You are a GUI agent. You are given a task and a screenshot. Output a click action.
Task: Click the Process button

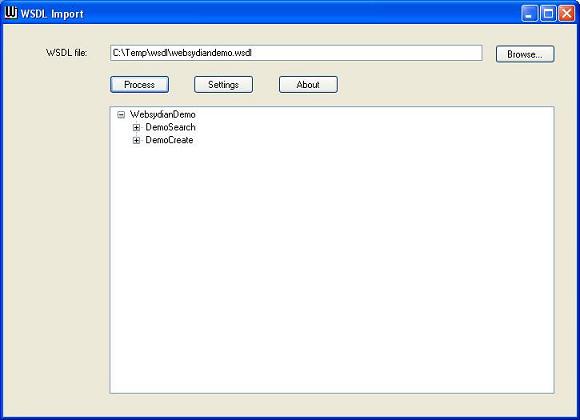click(139, 85)
